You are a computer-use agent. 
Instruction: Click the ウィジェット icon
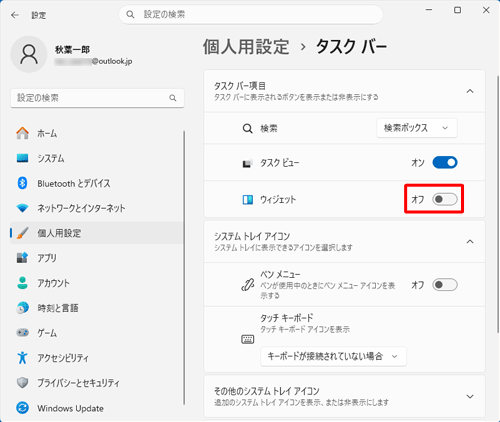248,200
